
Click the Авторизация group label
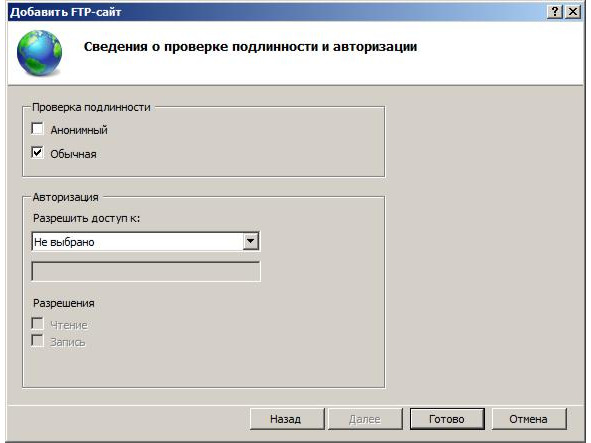65,197
